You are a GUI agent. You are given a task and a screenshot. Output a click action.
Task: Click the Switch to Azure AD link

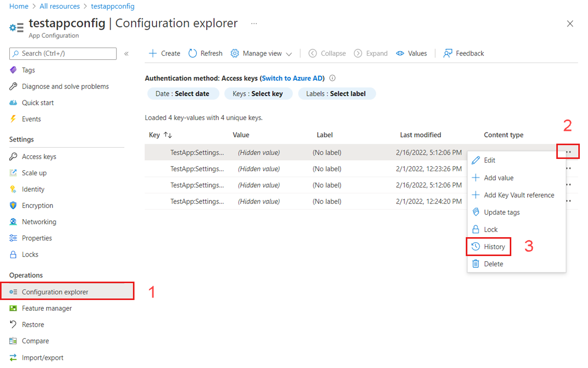pos(292,78)
